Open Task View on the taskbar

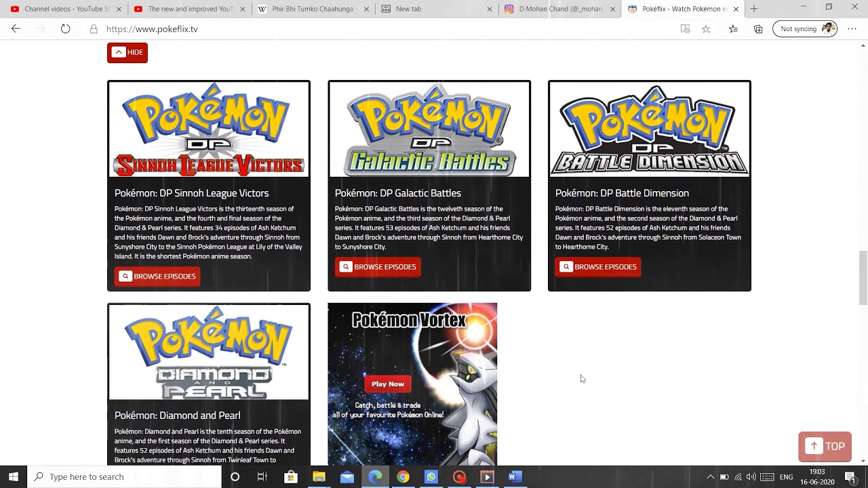click(x=262, y=476)
